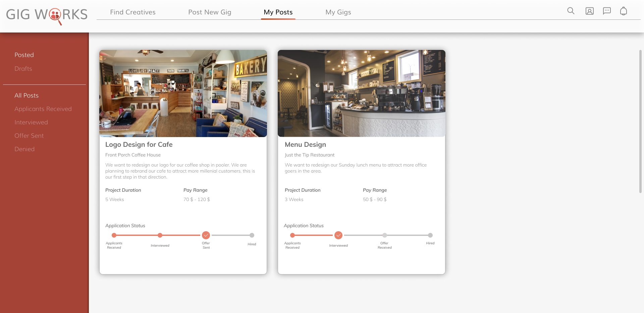Image resolution: width=644 pixels, height=313 pixels.
Task: Click Interviewed checkmark on Menu Design status
Action: [x=338, y=235]
